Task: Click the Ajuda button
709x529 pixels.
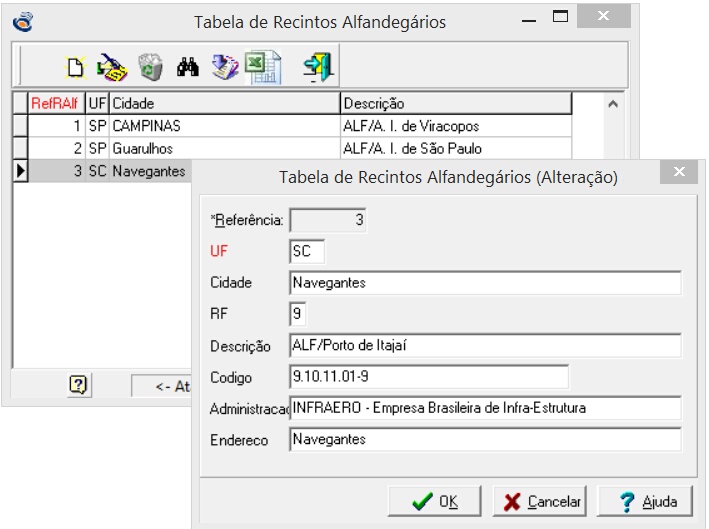Action: (x=645, y=501)
